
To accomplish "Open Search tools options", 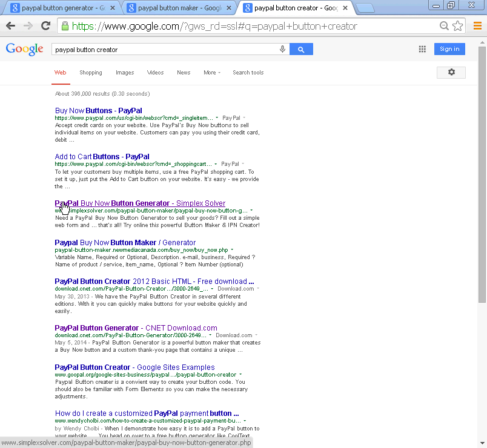I will click(x=248, y=72).
